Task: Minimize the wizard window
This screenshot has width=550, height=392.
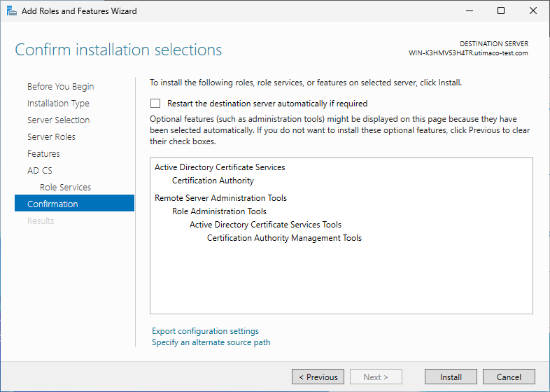Action: (470, 11)
